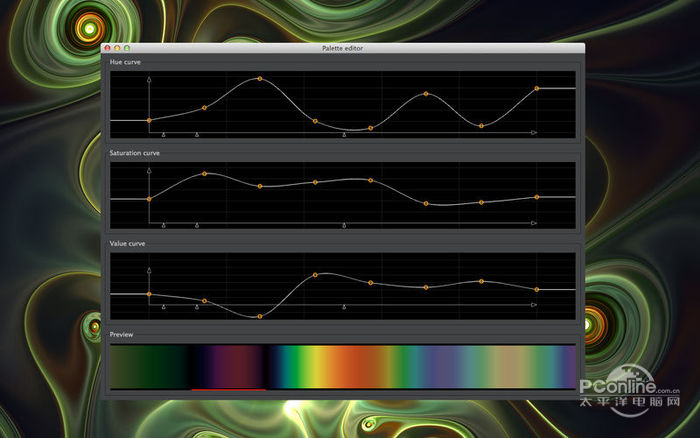This screenshot has width=700, height=438.
Task: Select the last control point on Value curve
Action: point(537,290)
